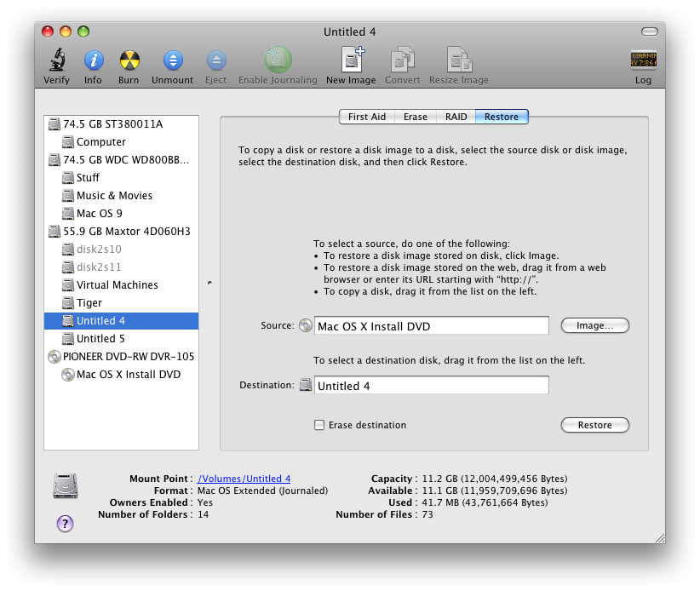Click the Enable Journaling toolbar icon
This screenshot has width=700, height=591.
click(x=278, y=60)
